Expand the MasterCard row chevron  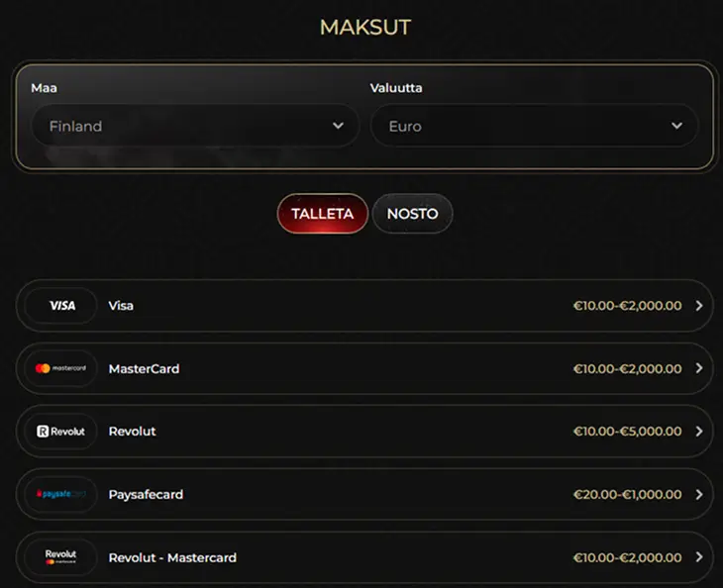[x=699, y=368]
